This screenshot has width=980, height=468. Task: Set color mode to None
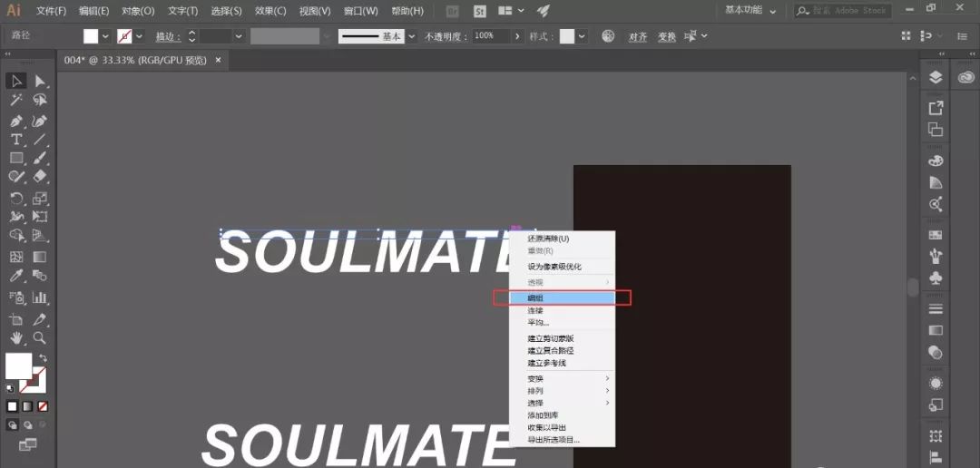[x=43, y=406]
